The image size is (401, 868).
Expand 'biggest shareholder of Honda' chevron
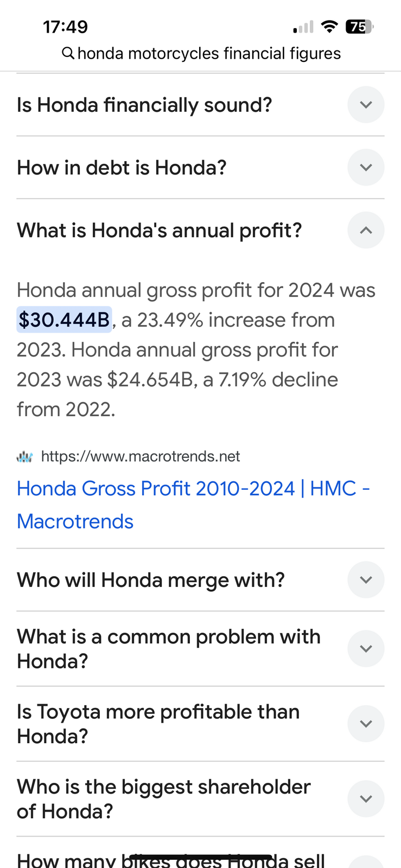pos(366,799)
